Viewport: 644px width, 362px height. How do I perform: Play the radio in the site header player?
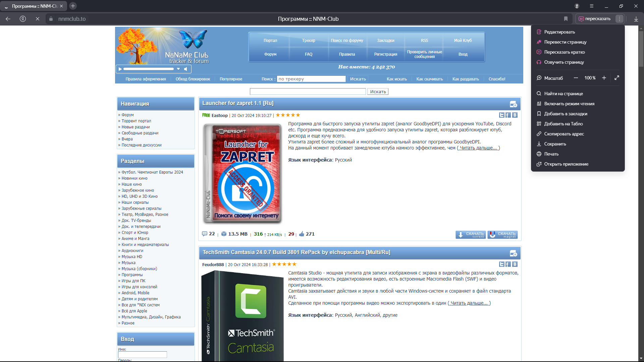(120, 69)
